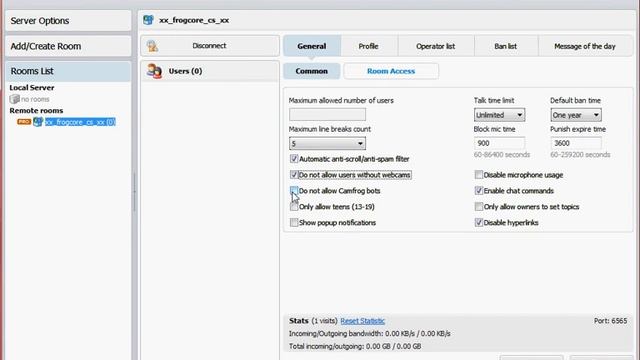Click Incoming/Outgoing bandwidth stats line

click(x=369, y=333)
